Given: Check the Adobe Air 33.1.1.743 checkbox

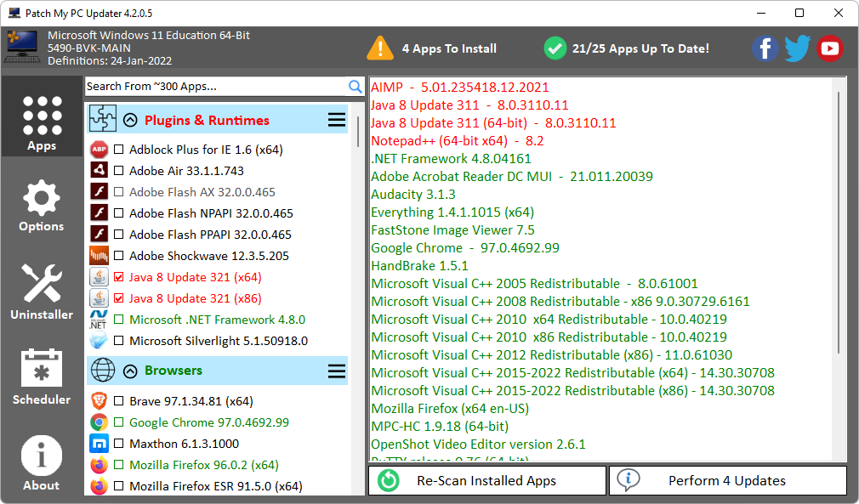Looking at the screenshot, I should click(118, 171).
